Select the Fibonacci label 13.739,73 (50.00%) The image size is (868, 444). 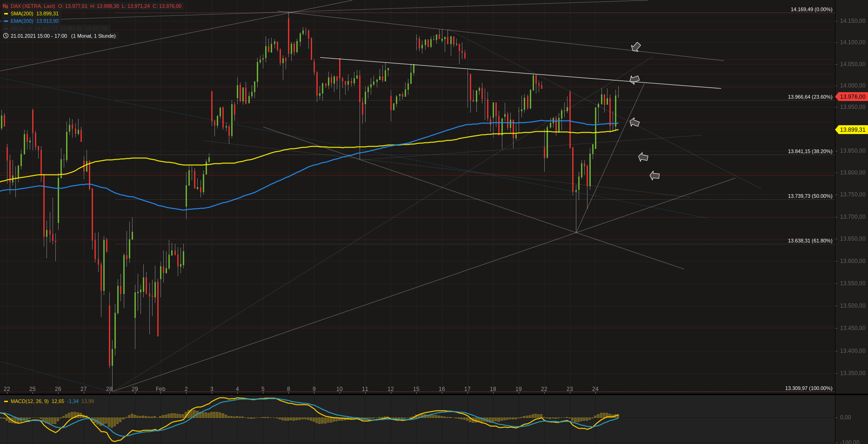810,196
